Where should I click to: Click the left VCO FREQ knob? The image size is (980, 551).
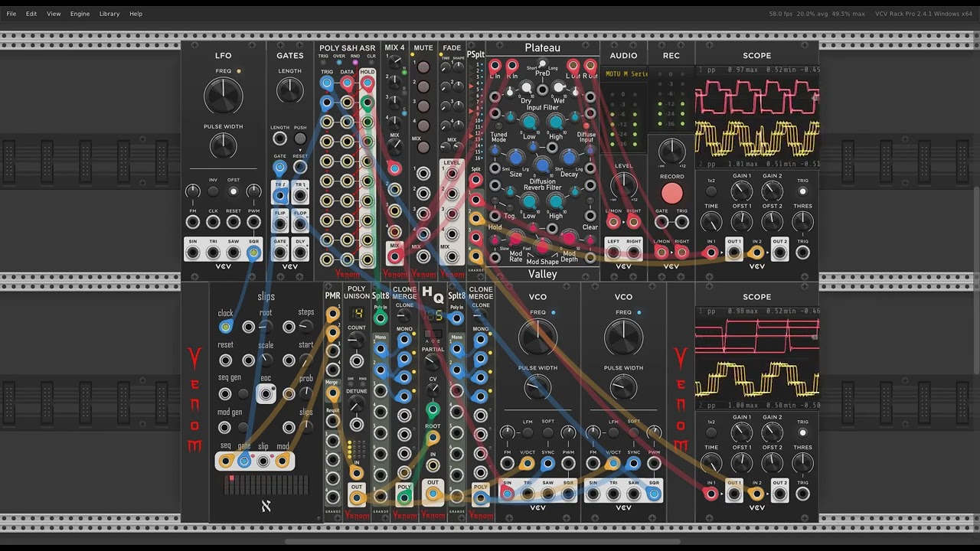[537, 338]
